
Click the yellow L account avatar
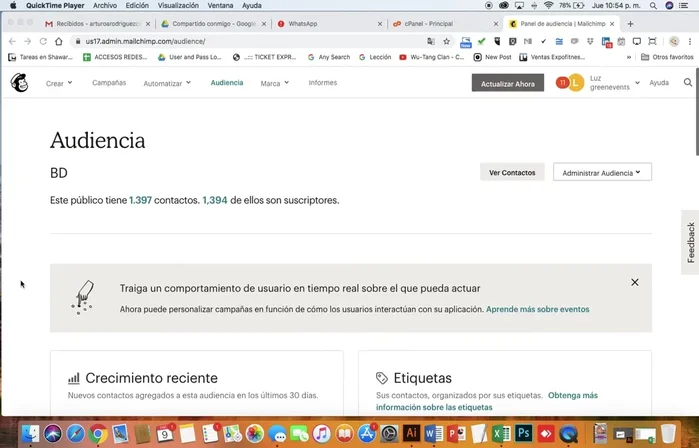tap(576, 83)
